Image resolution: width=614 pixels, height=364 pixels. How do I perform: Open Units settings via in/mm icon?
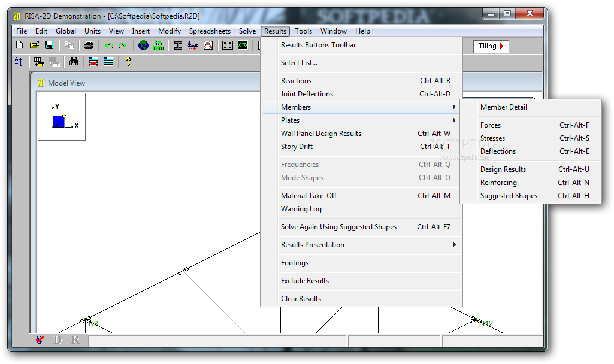[x=158, y=45]
